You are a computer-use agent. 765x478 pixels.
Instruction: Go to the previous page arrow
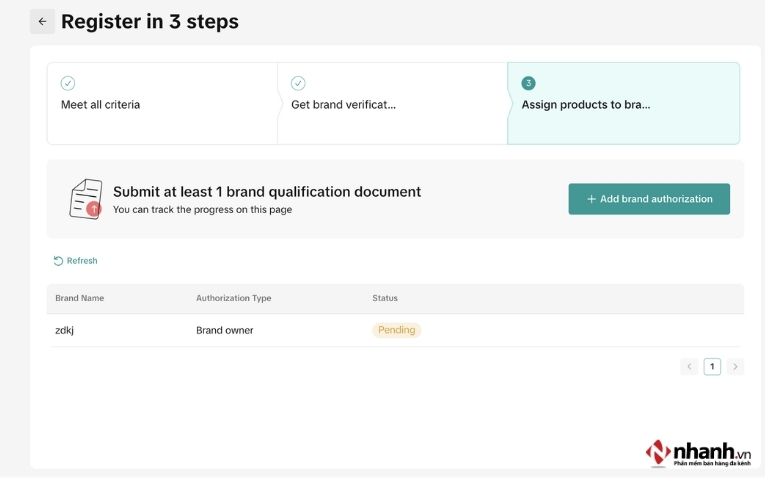point(689,367)
